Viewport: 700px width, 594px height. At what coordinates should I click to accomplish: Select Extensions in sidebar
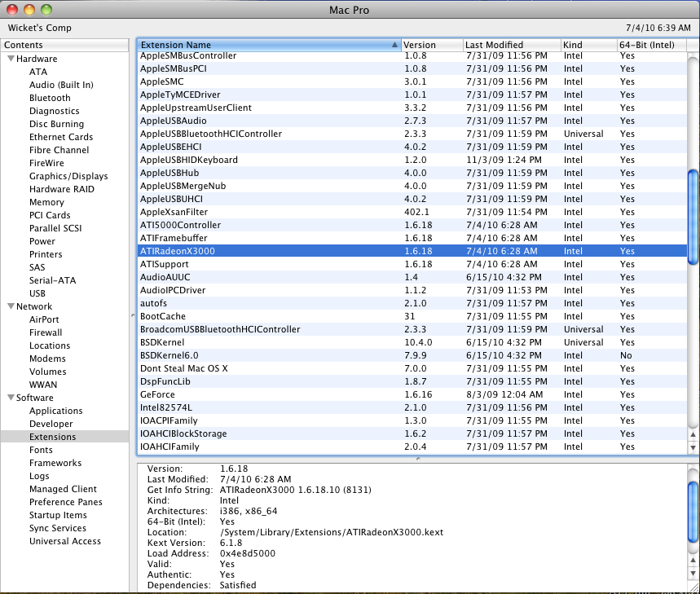coord(53,437)
